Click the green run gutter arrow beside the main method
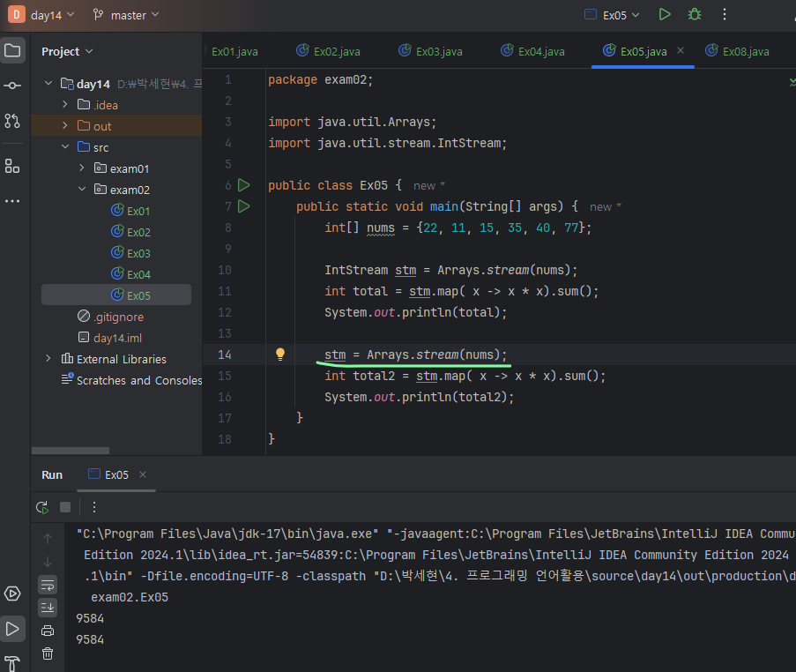 244,206
